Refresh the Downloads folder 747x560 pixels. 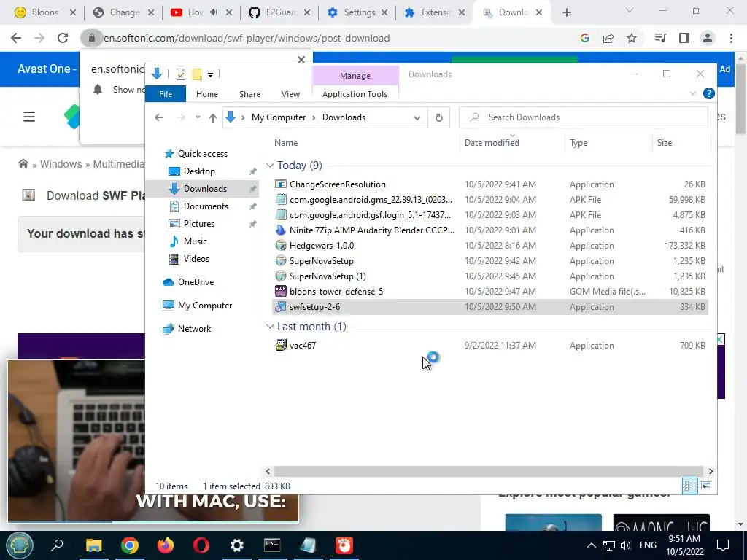coord(438,117)
